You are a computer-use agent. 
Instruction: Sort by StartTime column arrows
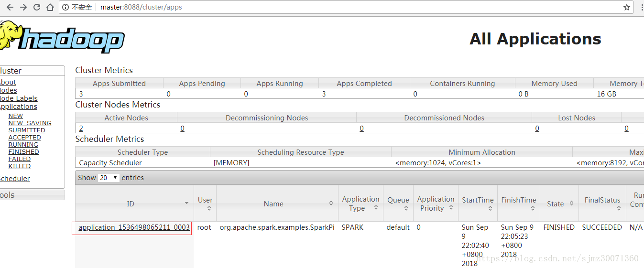click(491, 209)
